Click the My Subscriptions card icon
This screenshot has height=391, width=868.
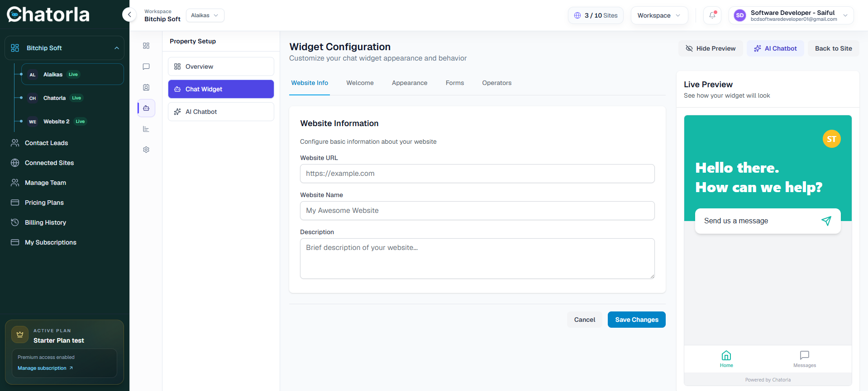[15, 242]
